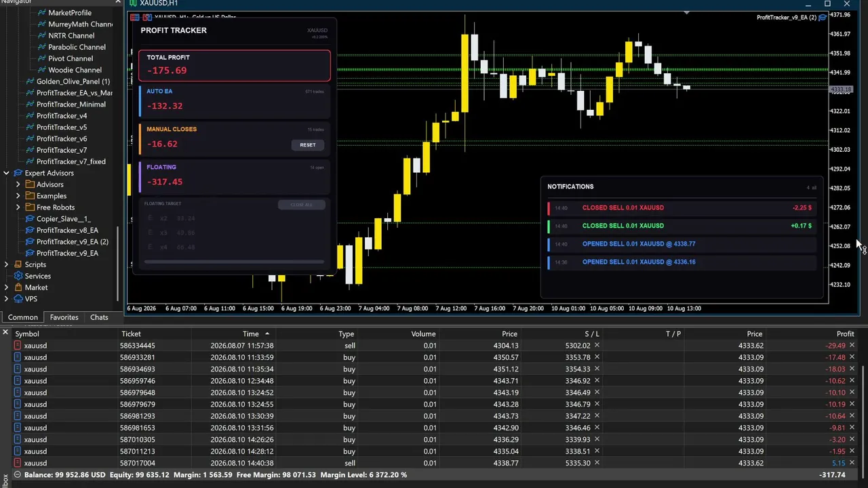
Task: Click the CLOSE ALL button in Profit Tracker
Action: (x=301, y=205)
